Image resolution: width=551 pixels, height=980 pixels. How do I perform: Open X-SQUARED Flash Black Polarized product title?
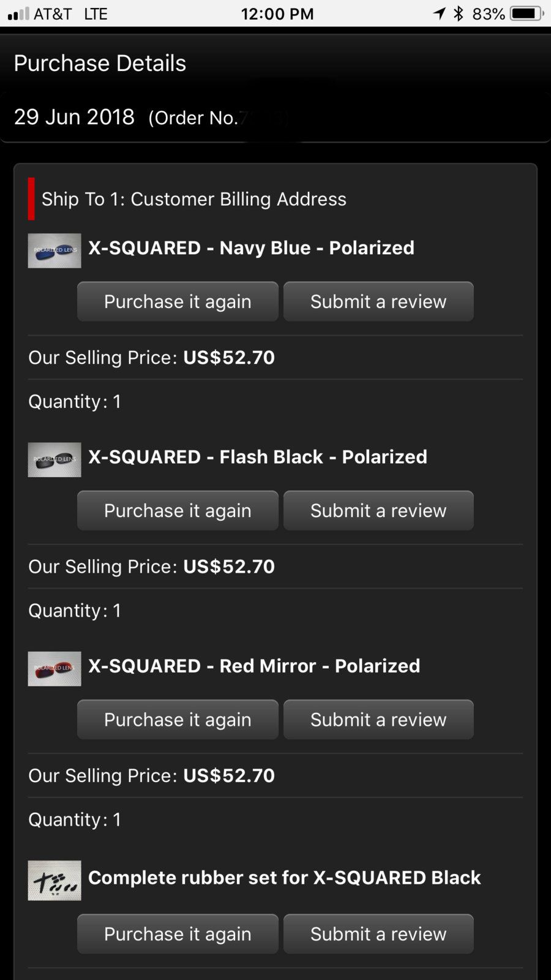(258, 456)
